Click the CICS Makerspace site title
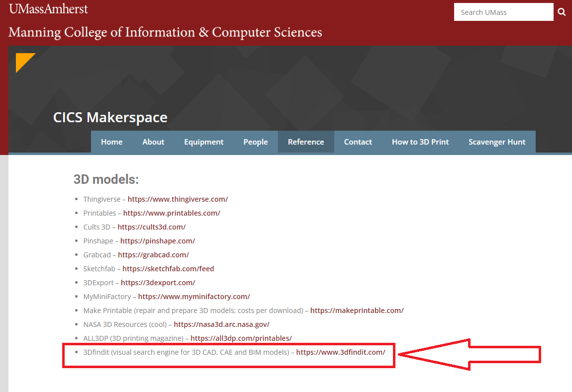 coord(110,117)
